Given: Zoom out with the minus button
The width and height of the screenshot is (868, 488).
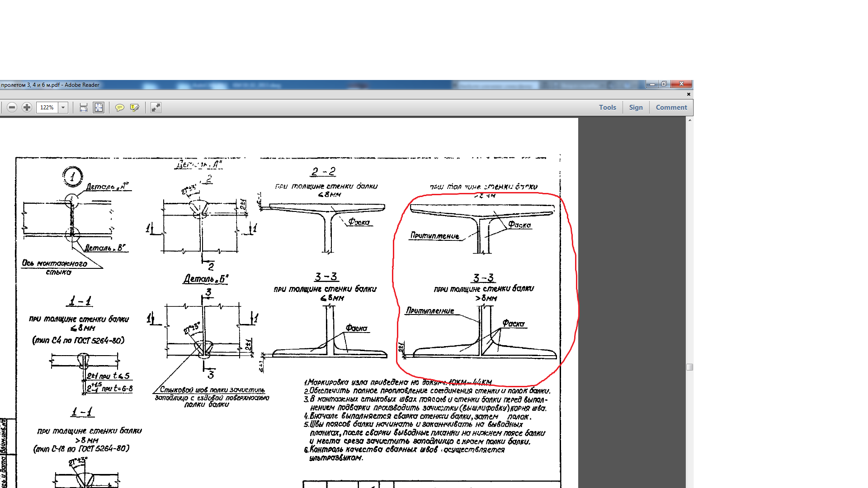Looking at the screenshot, I should click(x=12, y=108).
